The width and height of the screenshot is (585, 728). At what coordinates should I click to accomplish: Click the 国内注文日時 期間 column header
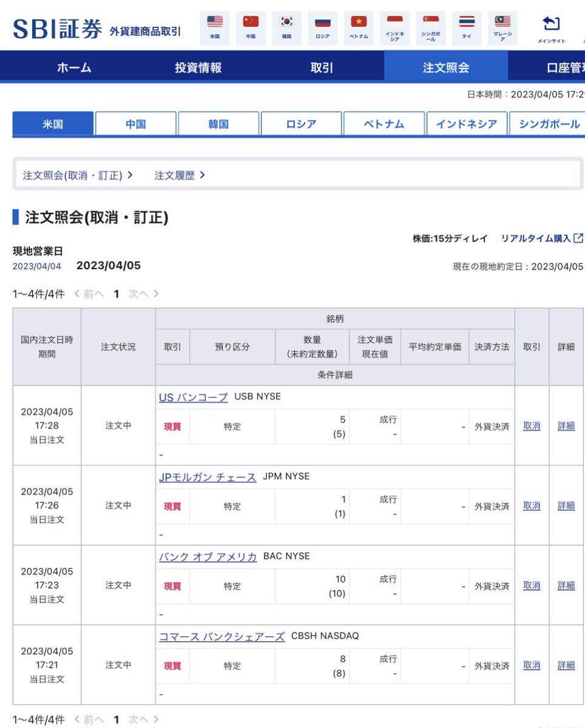(47, 346)
